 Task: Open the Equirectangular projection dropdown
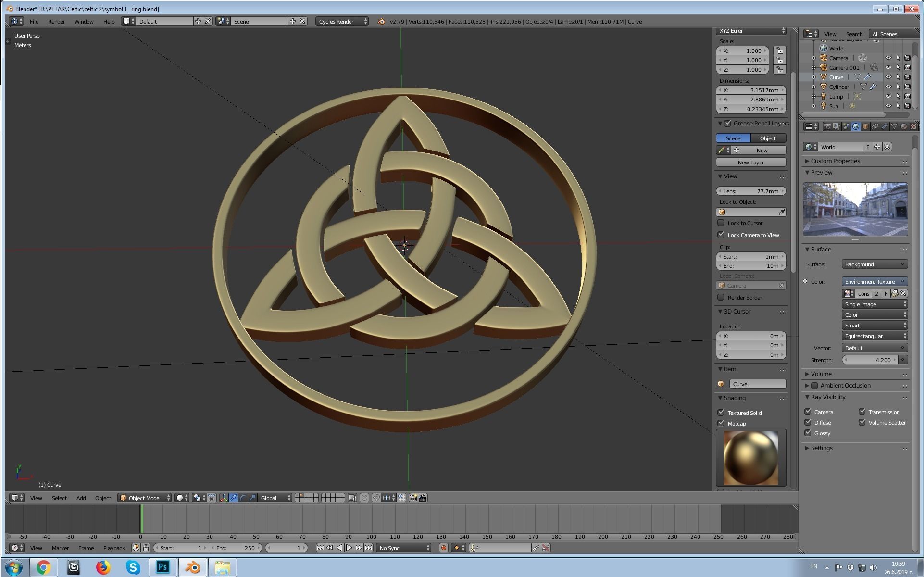click(x=874, y=336)
